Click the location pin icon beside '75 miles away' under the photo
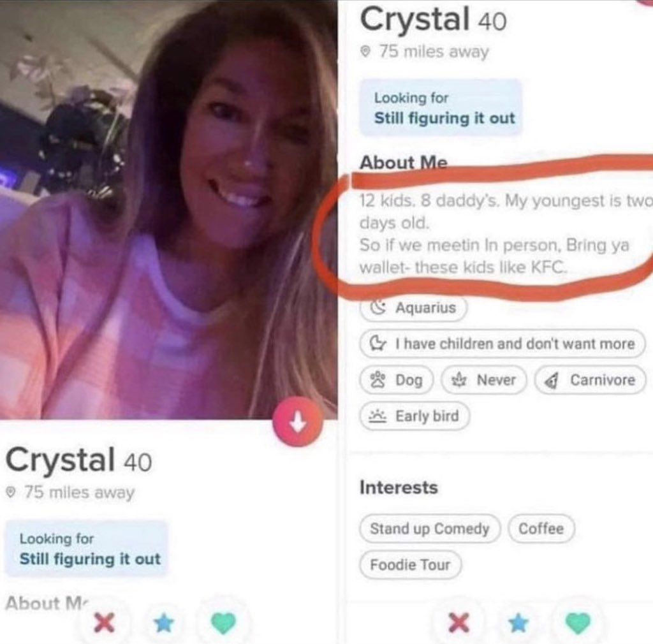 pos(11,492)
